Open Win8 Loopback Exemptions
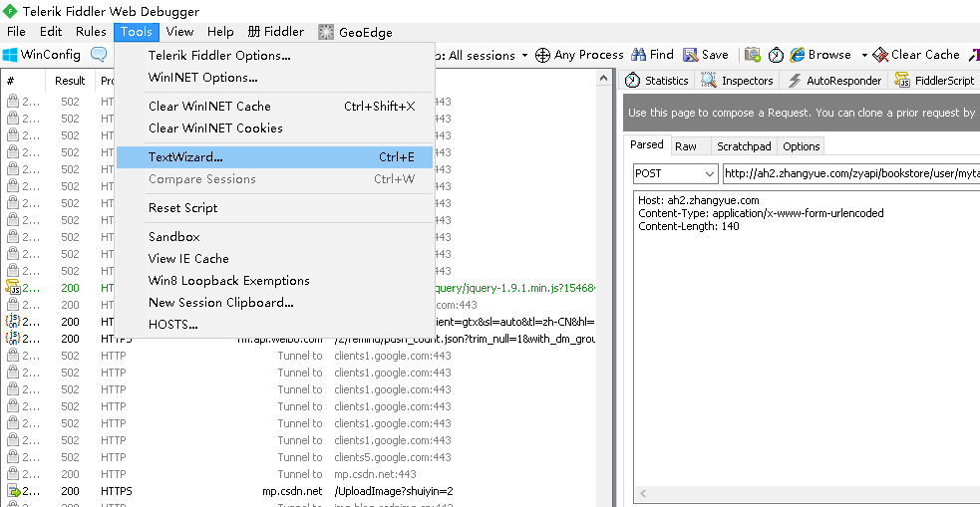 point(274,280)
